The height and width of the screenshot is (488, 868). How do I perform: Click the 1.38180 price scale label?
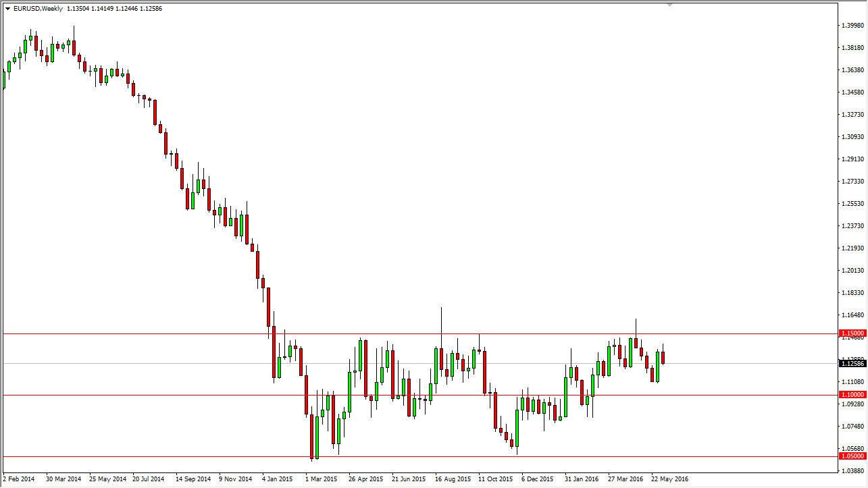click(x=853, y=48)
